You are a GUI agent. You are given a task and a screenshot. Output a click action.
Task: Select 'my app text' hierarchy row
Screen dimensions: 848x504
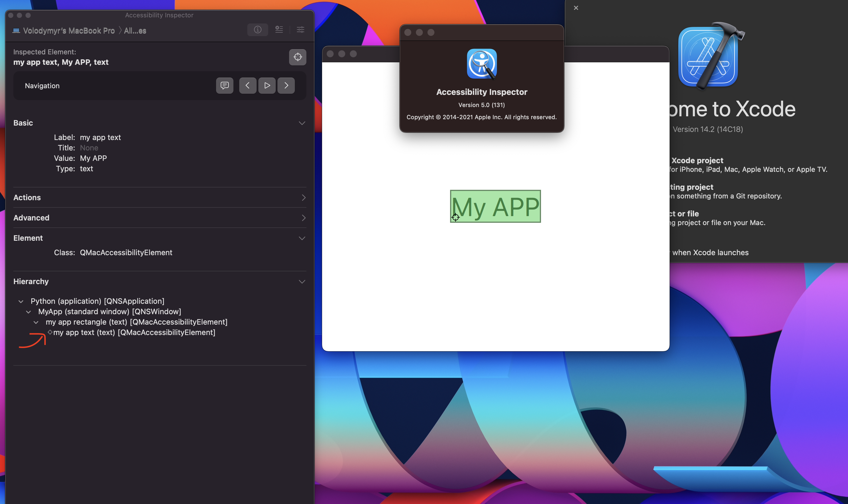[x=134, y=332]
